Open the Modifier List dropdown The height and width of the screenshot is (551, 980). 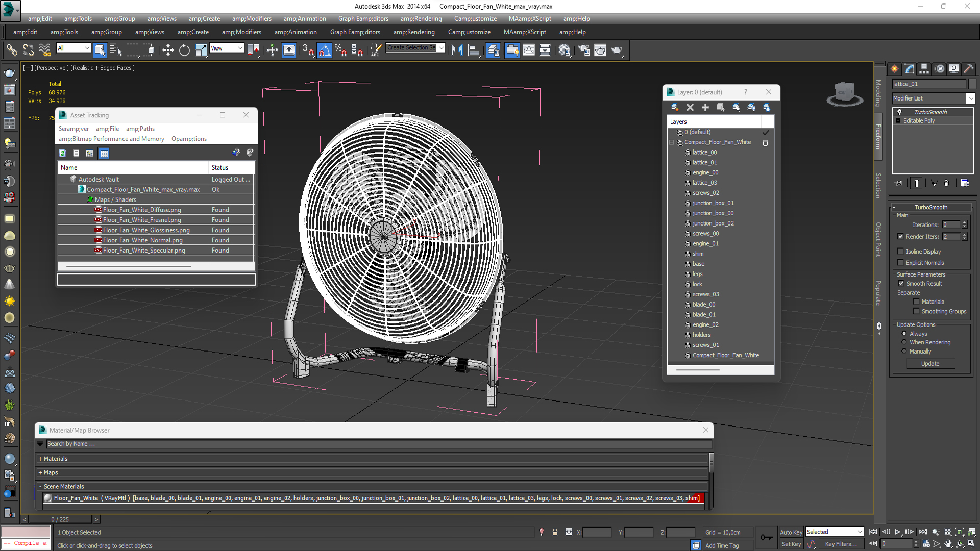(x=933, y=98)
